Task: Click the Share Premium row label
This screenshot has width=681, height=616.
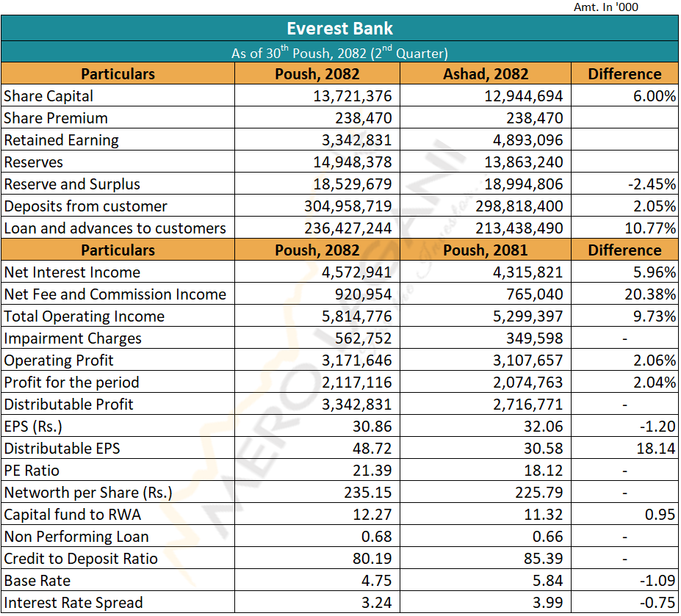Action: pyautogui.click(x=56, y=118)
